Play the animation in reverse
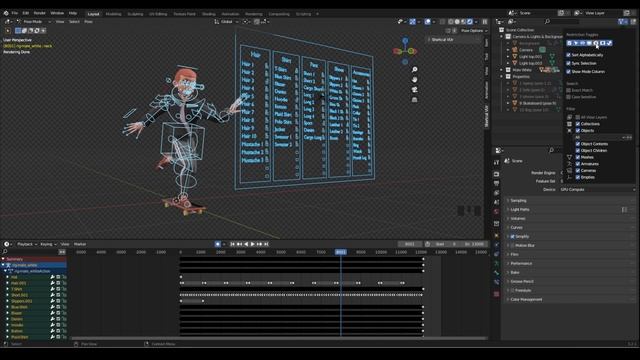640x360 pixels. pos(246,244)
